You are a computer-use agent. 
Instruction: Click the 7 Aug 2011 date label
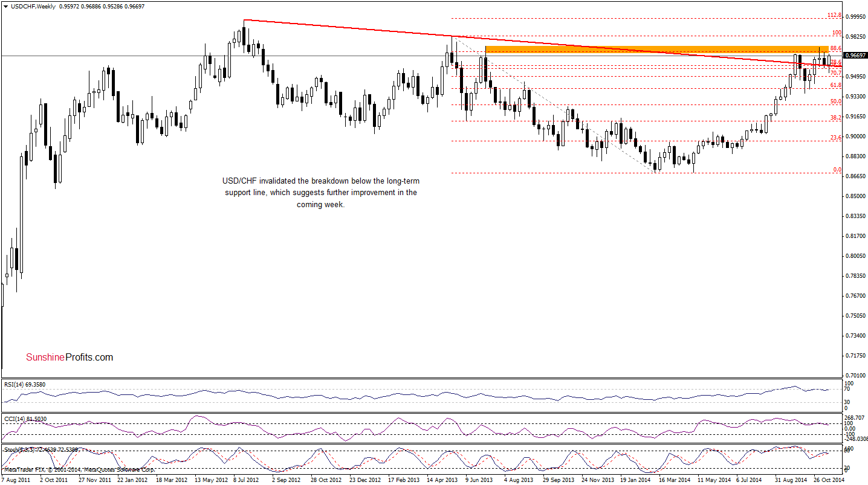pos(16,480)
